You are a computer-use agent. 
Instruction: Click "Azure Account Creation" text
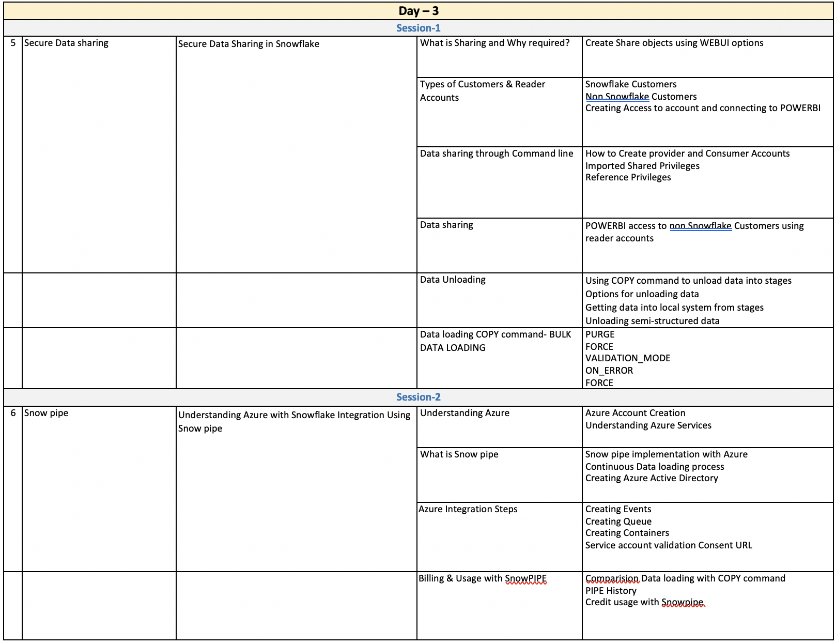pyautogui.click(x=635, y=413)
